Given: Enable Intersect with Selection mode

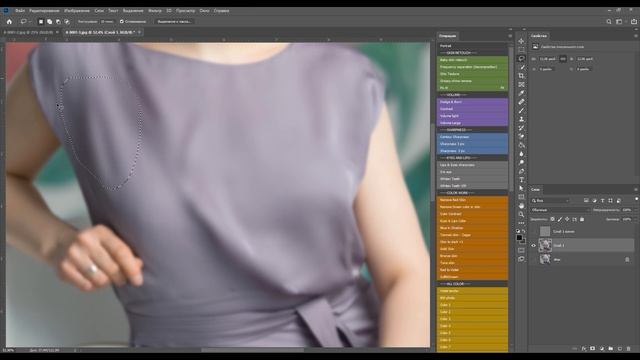Looking at the screenshot, I should click(67, 22).
